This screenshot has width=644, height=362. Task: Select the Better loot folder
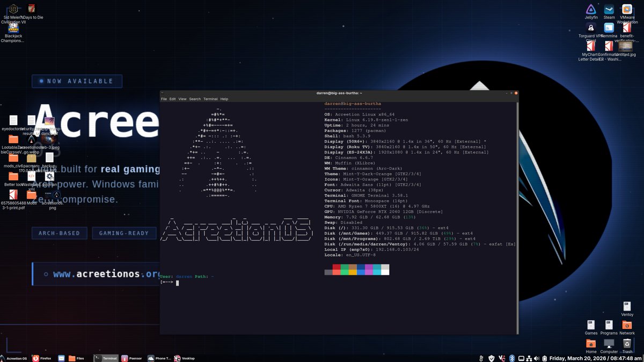click(x=13, y=176)
